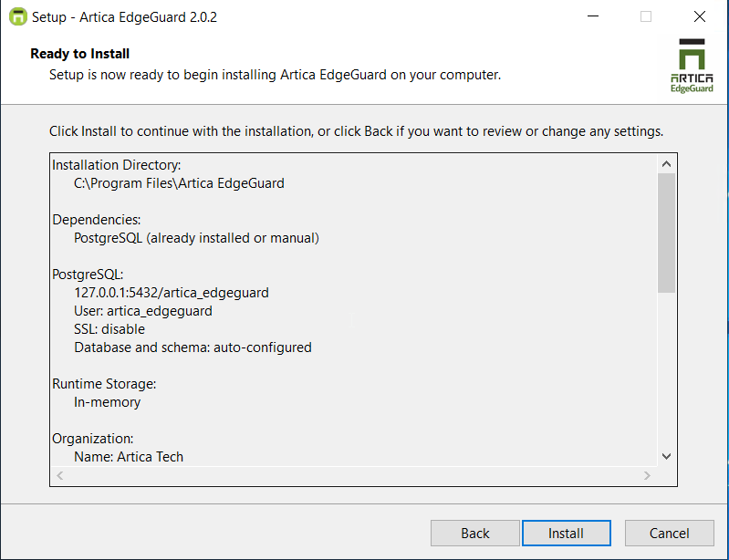The image size is (729, 560).
Task: Click the scroll right arrow under summary
Action: [x=647, y=475]
